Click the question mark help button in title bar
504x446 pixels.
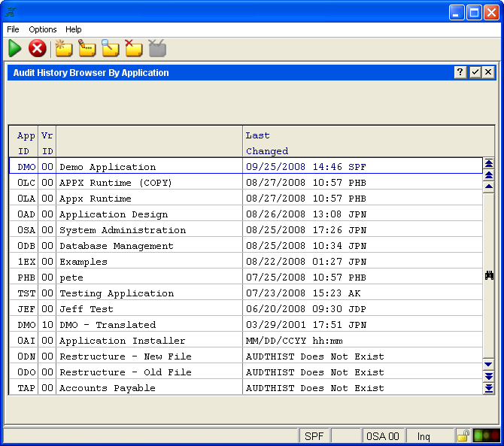[x=460, y=72]
